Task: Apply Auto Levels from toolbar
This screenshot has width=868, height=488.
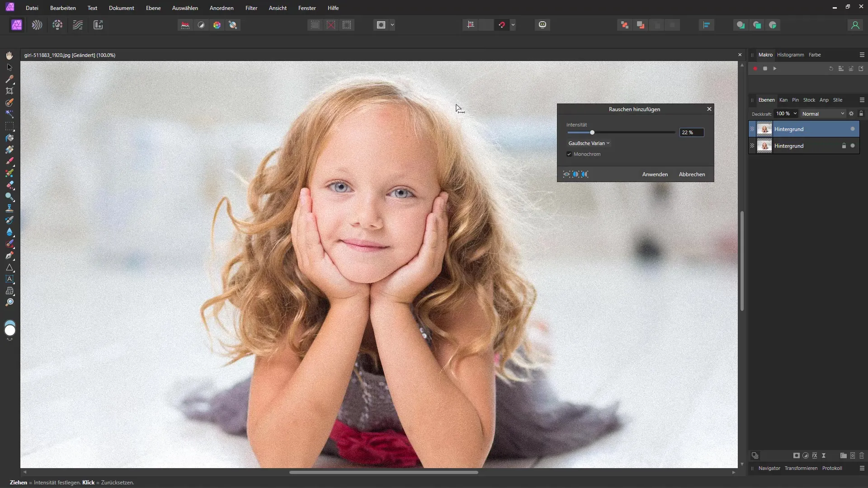Action: (185, 25)
